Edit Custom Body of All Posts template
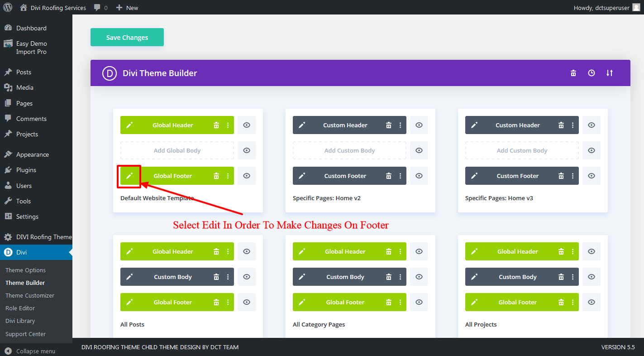 pos(129,277)
